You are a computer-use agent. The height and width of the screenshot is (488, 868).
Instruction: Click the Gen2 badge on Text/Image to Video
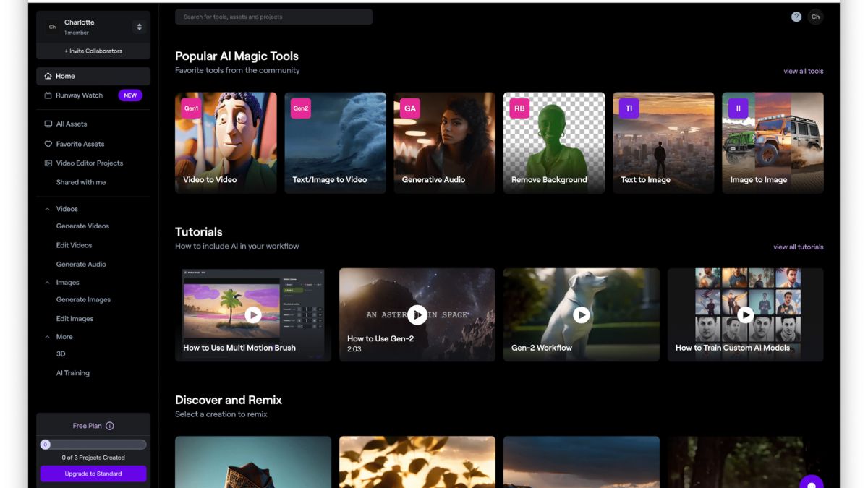tap(300, 108)
